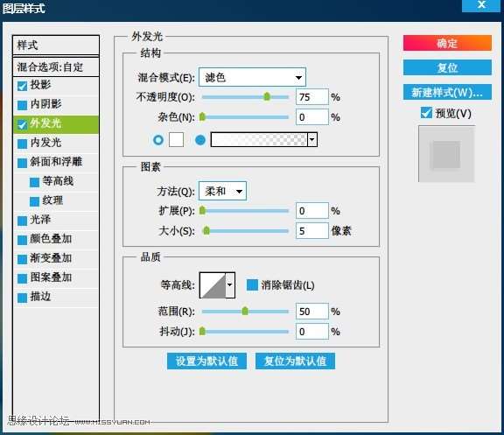
Task: Select the 描边 style row
Action: tap(56, 298)
